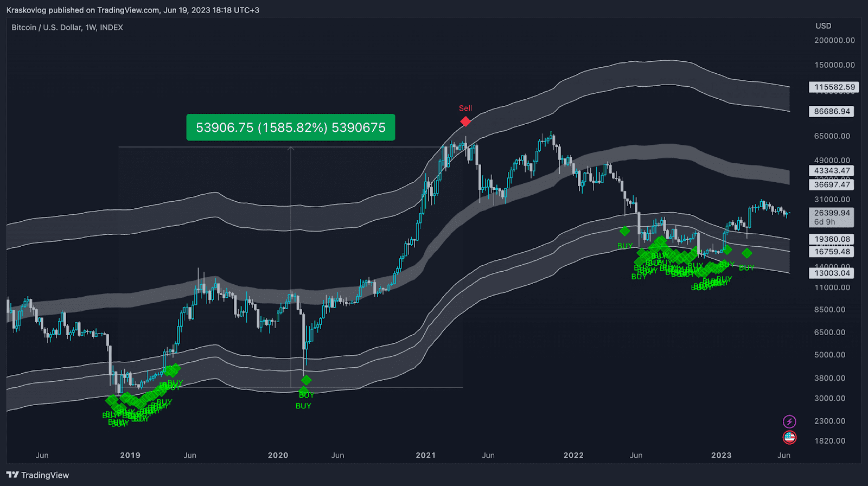Click the red Sell diamond marker

tap(465, 121)
